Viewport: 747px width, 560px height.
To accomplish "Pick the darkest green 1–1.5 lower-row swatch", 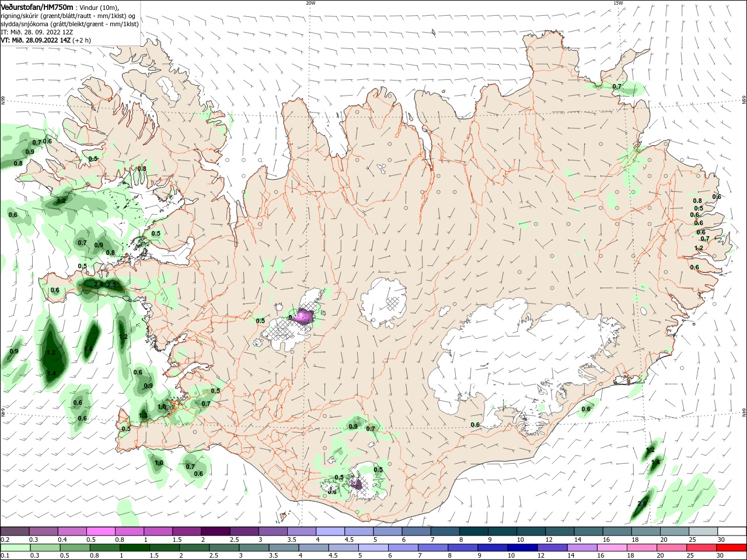I will [134, 548].
